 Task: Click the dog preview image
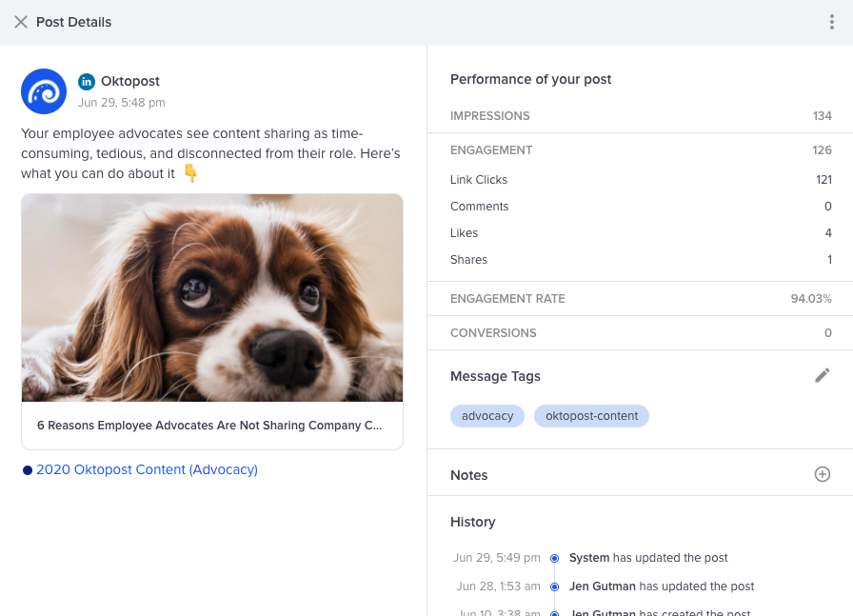tap(212, 297)
